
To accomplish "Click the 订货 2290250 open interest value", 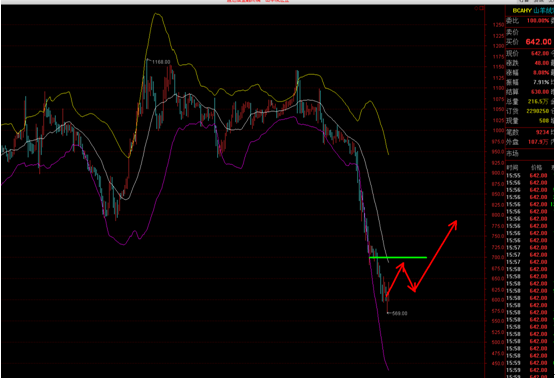I will tap(538, 111).
